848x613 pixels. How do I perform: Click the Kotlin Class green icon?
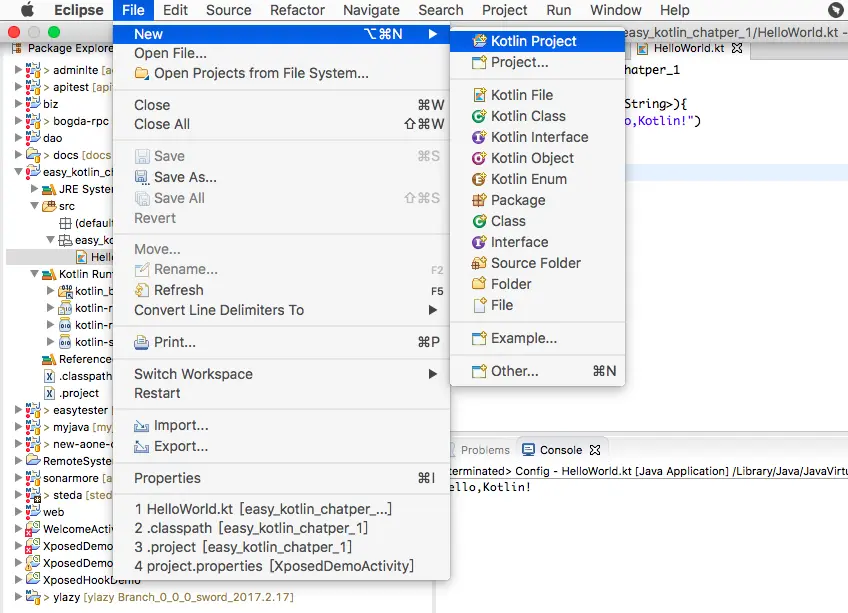(479, 116)
